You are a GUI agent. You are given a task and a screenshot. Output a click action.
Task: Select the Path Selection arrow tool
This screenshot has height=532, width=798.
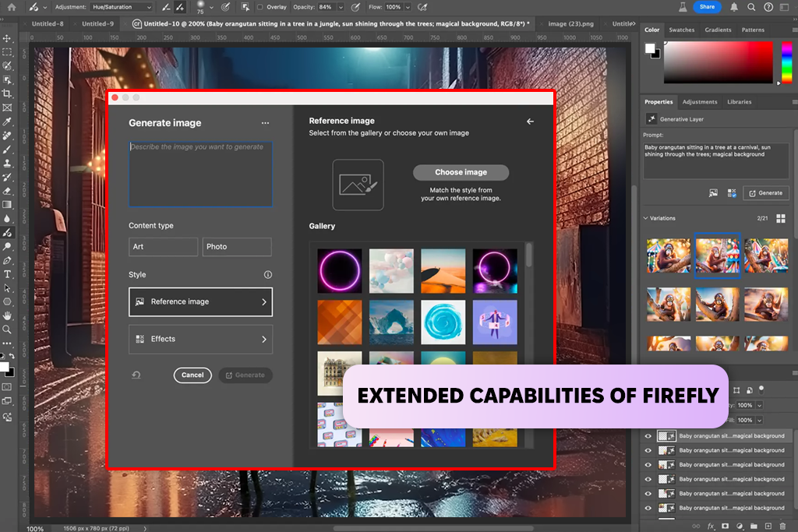click(x=7, y=288)
